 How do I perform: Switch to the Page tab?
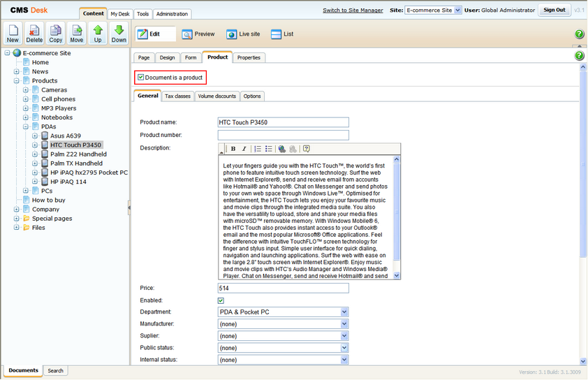(x=144, y=57)
